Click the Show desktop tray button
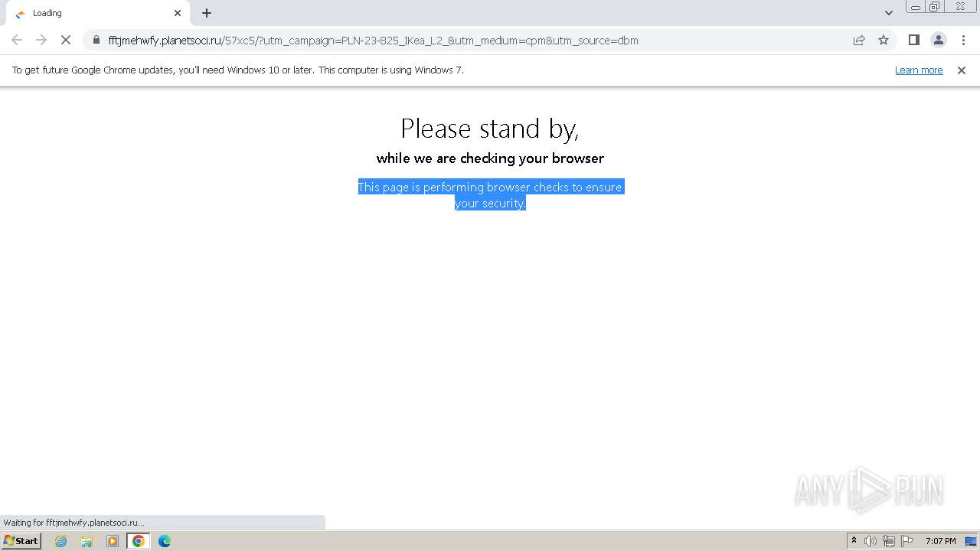 tap(971, 541)
